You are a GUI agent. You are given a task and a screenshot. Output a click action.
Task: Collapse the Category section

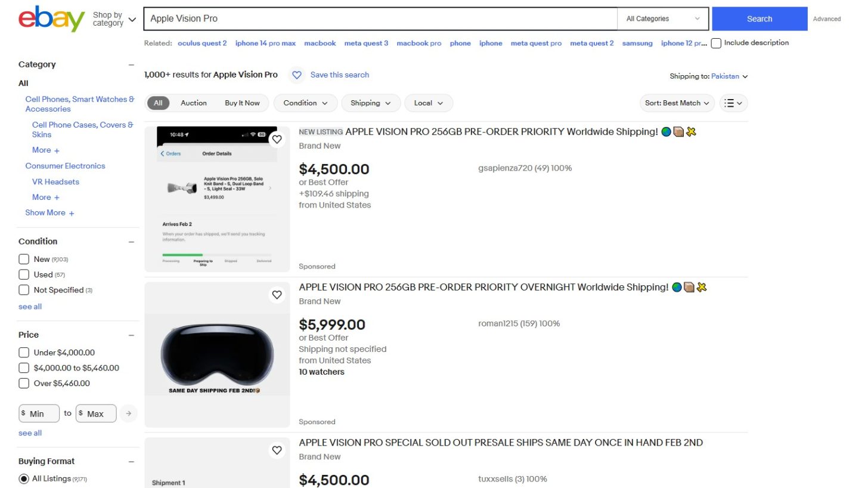pyautogui.click(x=131, y=64)
